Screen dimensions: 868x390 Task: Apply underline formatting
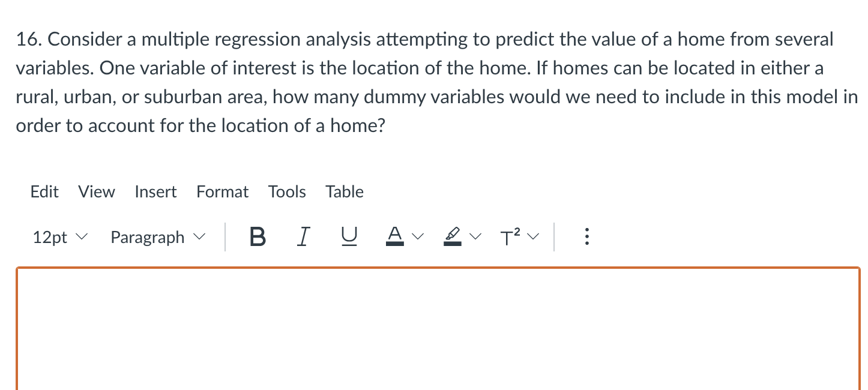(349, 237)
